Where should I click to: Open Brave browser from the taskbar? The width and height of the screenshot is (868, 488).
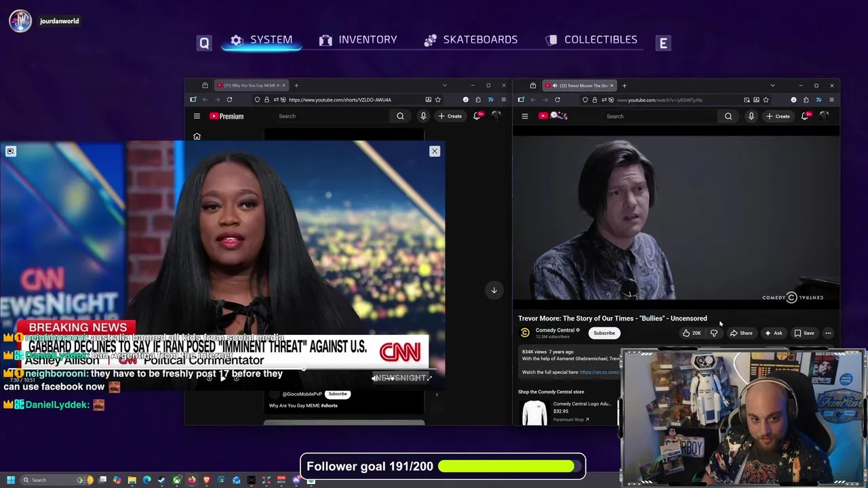[x=207, y=480]
